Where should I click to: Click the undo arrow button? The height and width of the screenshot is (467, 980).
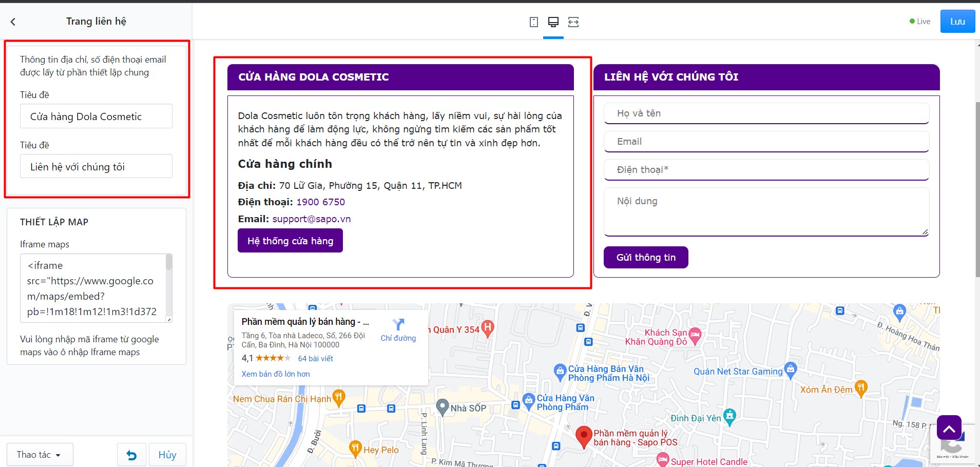click(131, 455)
